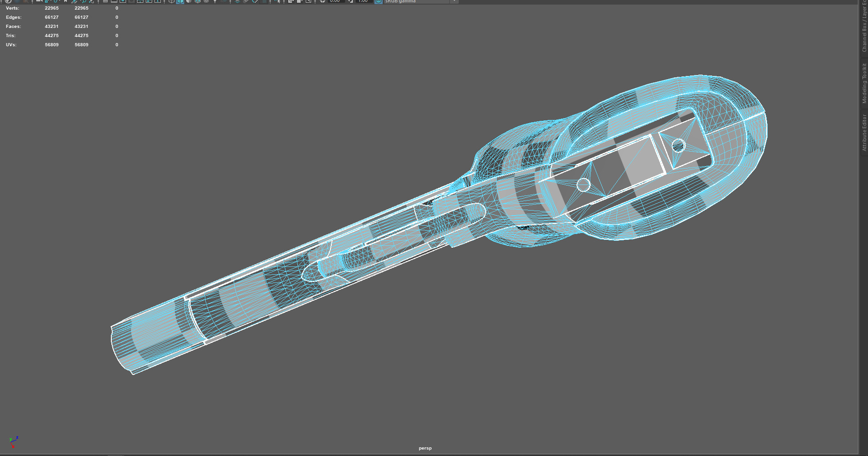Click the 'Verts:' heads-up label
868x456 pixels.
click(x=12, y=8)
